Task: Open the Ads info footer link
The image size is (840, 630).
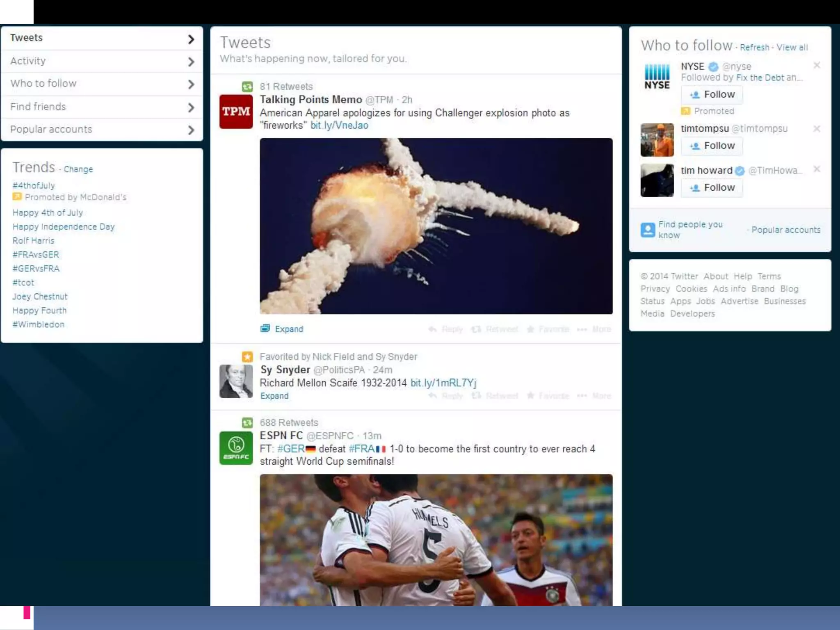Action: click(x=729, y=289)
